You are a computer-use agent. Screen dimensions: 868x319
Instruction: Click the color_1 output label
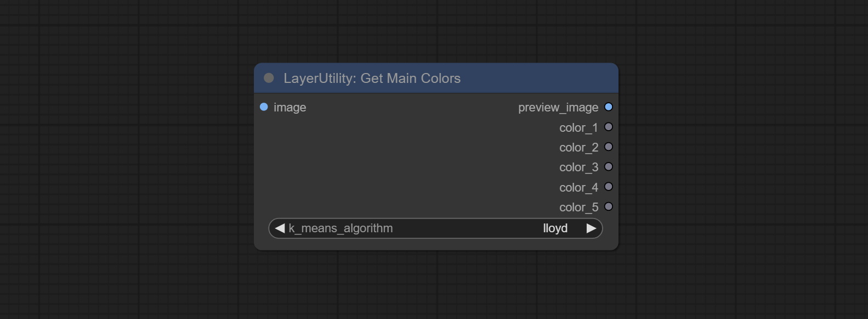[578, 128]
